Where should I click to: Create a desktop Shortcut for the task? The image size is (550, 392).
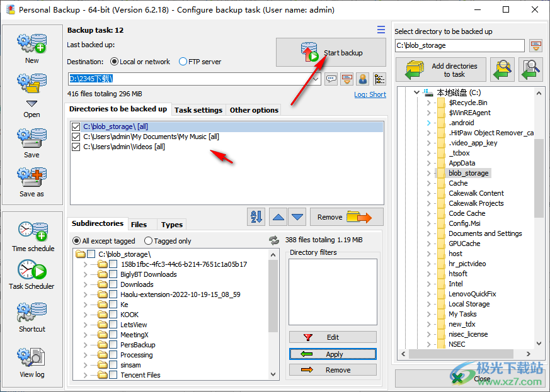pos(32,317)
